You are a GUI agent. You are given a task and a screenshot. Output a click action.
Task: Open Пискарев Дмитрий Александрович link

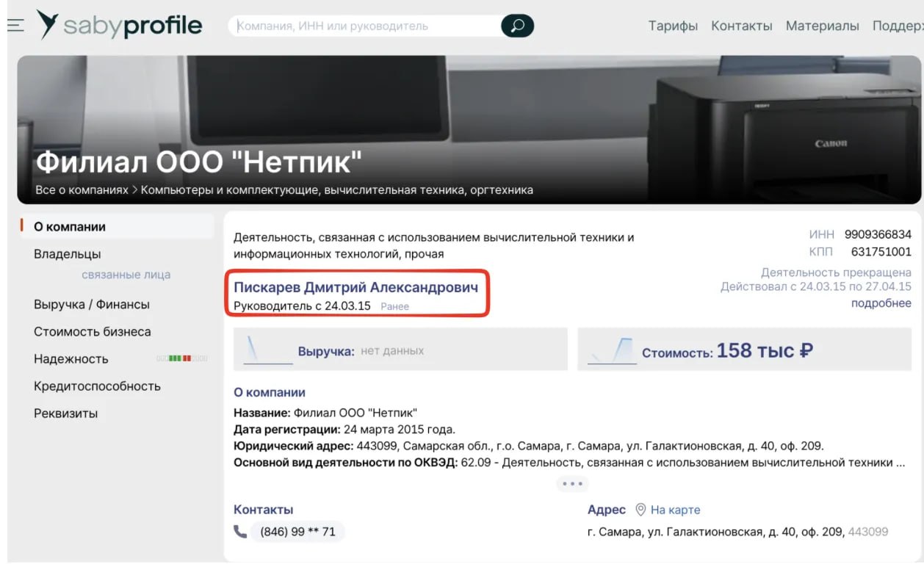(356, 287)
